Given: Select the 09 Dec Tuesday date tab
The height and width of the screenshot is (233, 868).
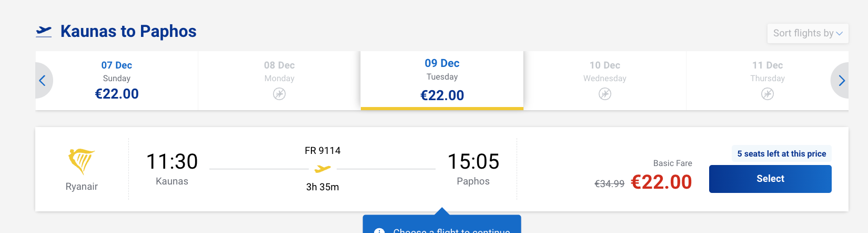Looking at the screenshot, I should coord(442,80).
